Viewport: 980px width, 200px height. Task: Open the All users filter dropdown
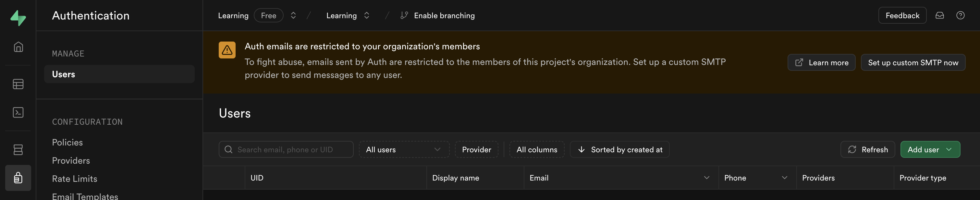404,149
